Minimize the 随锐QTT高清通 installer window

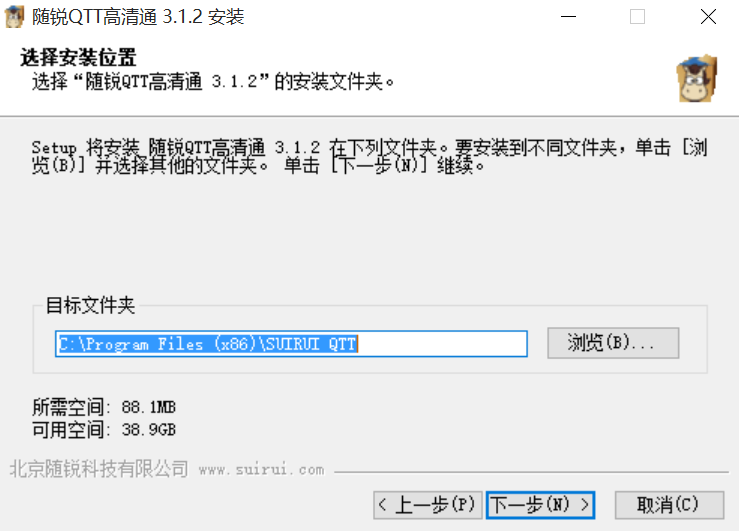coord(568,17)
